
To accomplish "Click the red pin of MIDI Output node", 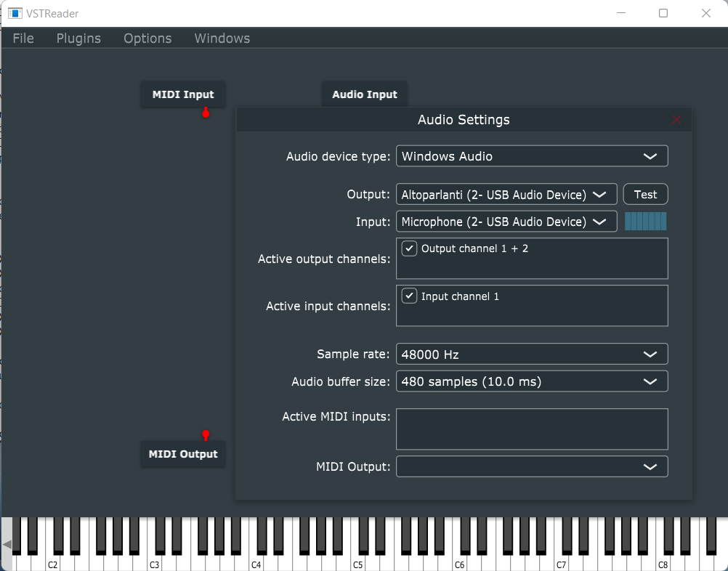I will [206, 435].
